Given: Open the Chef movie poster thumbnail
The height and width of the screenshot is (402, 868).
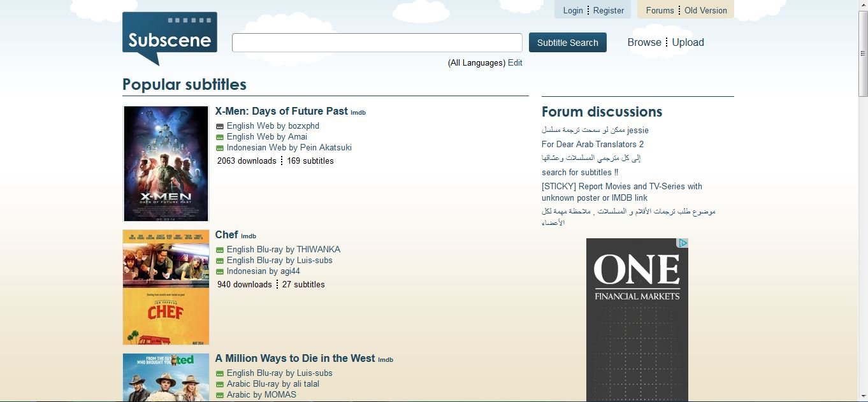Looking at the screenshot, I should click(166, 287).
